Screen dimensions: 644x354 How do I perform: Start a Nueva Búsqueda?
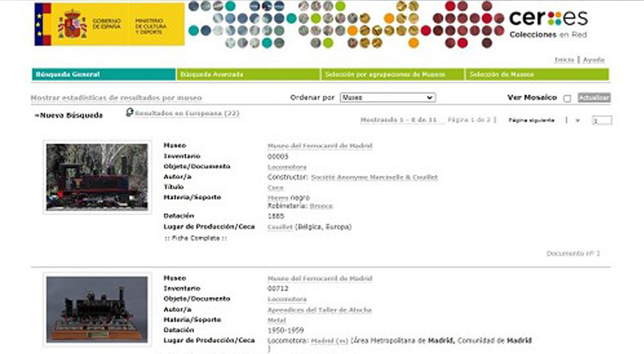68,116
